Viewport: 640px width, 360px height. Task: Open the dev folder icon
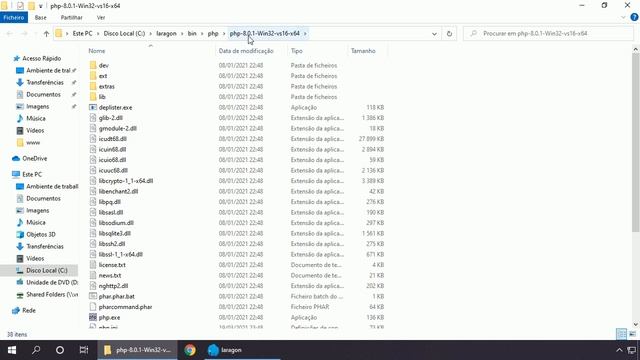coord(93,65)
